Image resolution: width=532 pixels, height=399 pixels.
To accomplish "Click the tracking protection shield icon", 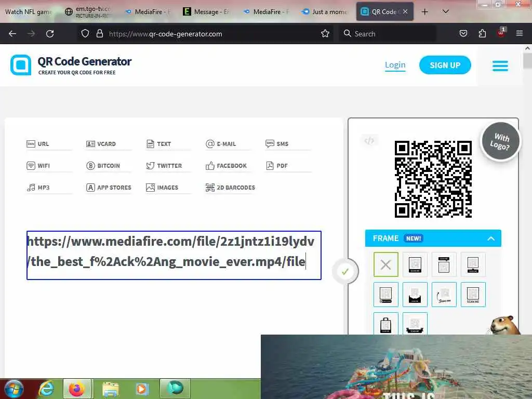I will (85, 34).
